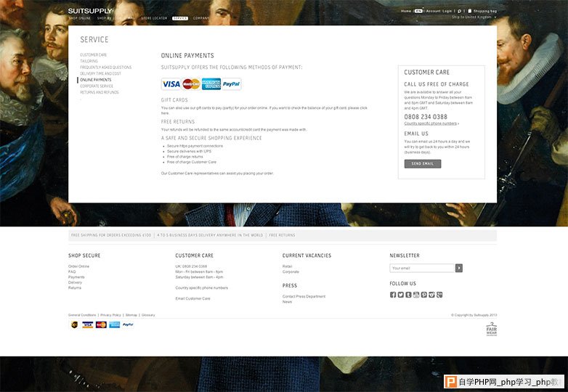
Task: Select Online Payments in the sidebar
Action: [x=96, y=80]
